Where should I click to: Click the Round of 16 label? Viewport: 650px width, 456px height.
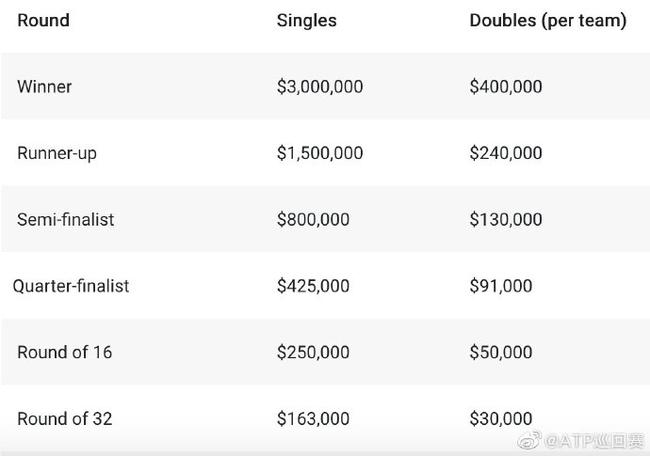coord(65,352)
